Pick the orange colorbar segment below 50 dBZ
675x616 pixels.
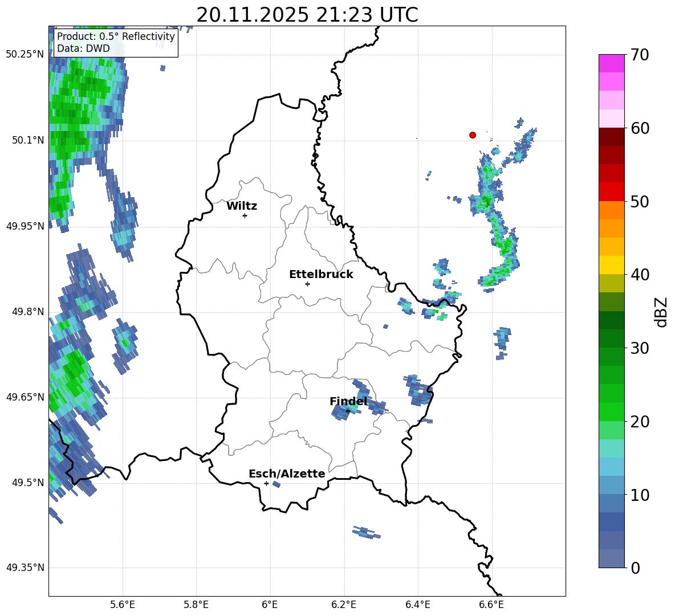point(611,210)
